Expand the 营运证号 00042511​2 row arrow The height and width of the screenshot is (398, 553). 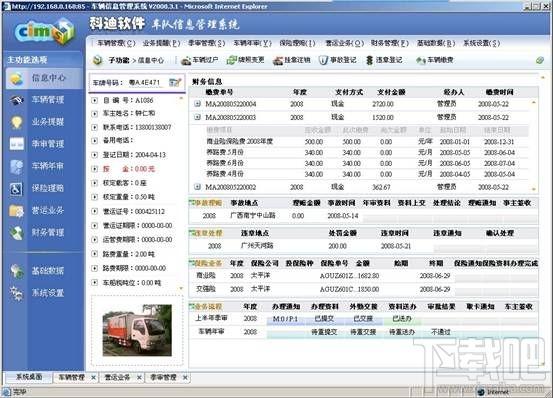[95, 212]
